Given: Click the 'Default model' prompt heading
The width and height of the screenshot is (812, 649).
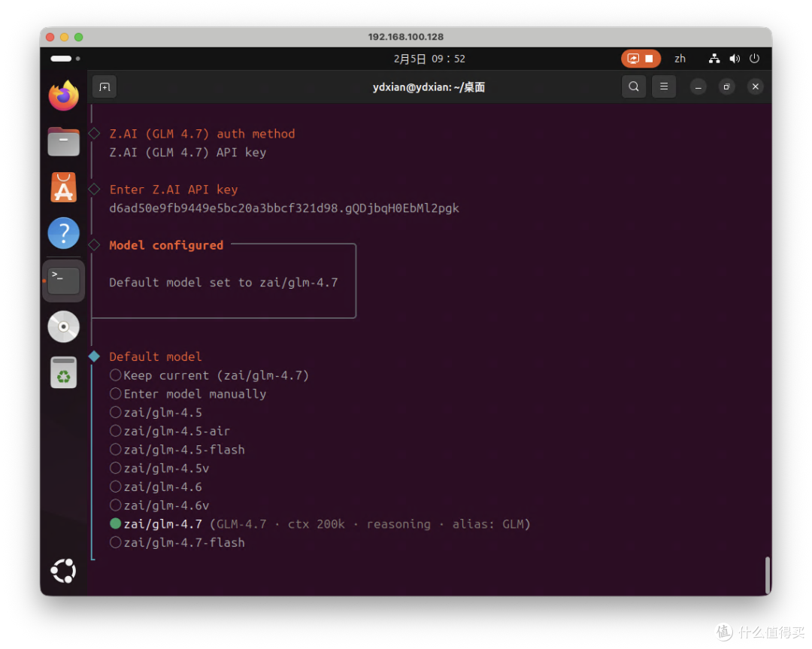Looking at the screenshot, I should tap(156, 357).
